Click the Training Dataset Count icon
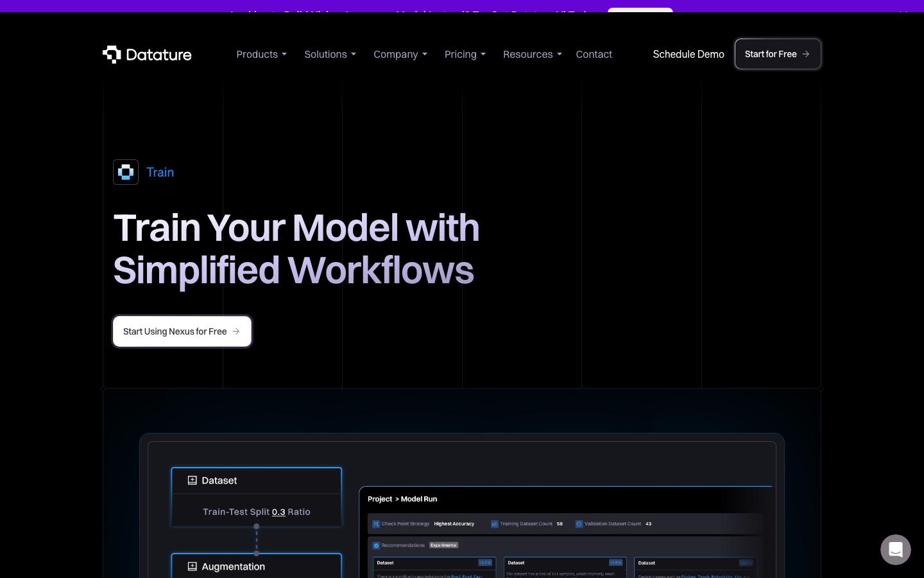Screen dimensions: 924x578 pyautogui.click(x=495, y=524)
